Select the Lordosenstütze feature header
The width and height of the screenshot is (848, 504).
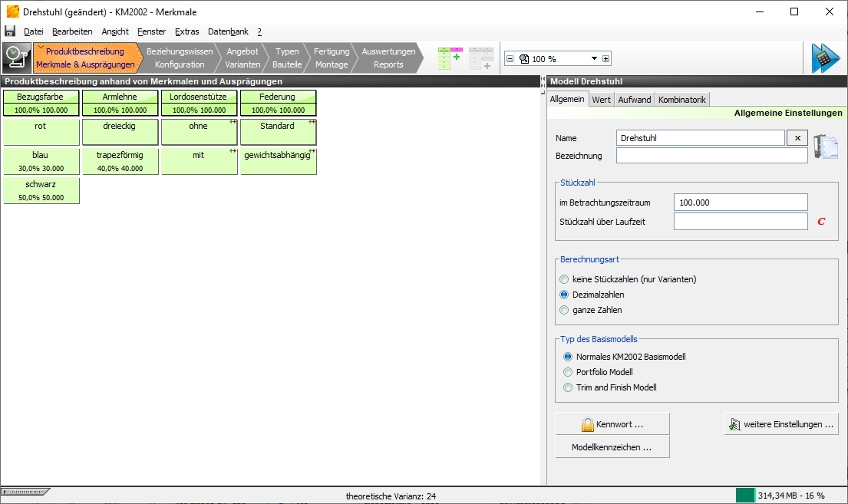pyautogui.click(x=199, y=103)
